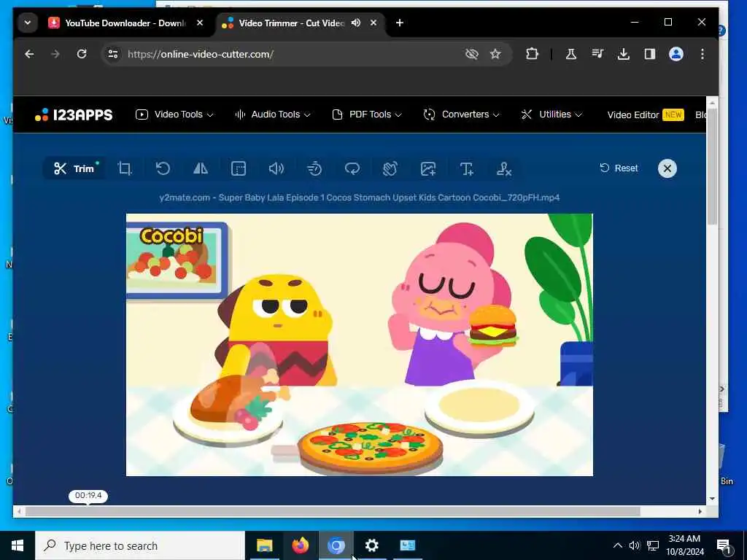Click the address bar URL
This screenshot has height=560, width=747.
[201, 54]
